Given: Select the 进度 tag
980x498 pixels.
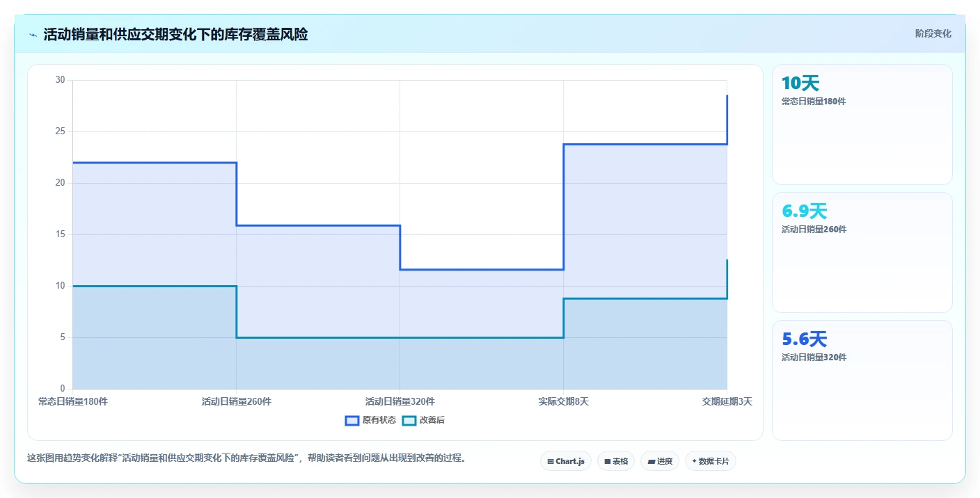Looking at the screenshot, I should pyautogui.click(x=660, y=461).
